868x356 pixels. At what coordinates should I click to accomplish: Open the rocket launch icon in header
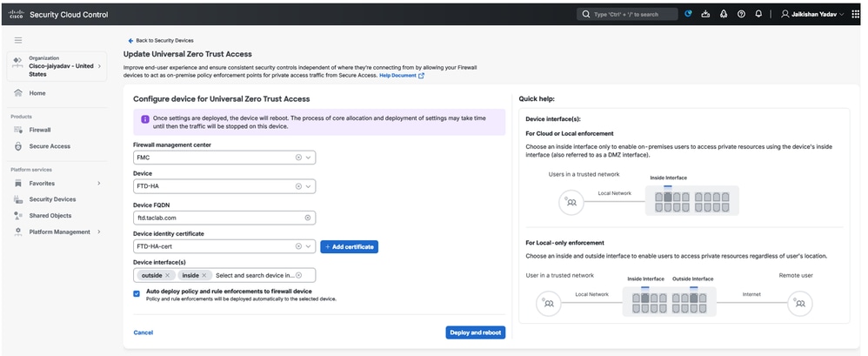(x=724, y=14)
